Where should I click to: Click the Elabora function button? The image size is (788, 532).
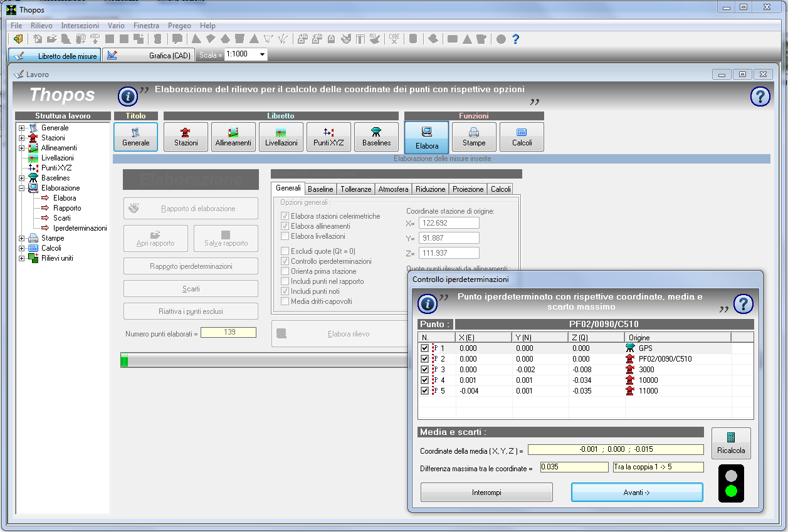[x=427, y=137]
